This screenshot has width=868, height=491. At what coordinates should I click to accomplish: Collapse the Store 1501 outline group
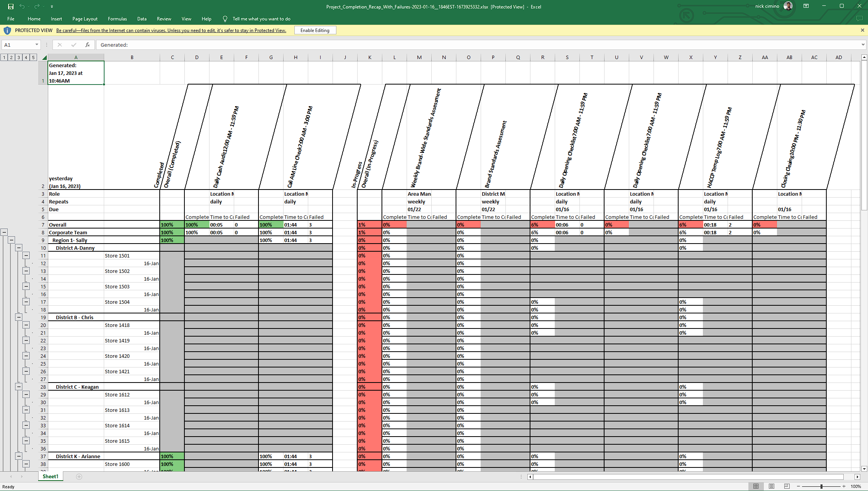[x=26, y=256]
